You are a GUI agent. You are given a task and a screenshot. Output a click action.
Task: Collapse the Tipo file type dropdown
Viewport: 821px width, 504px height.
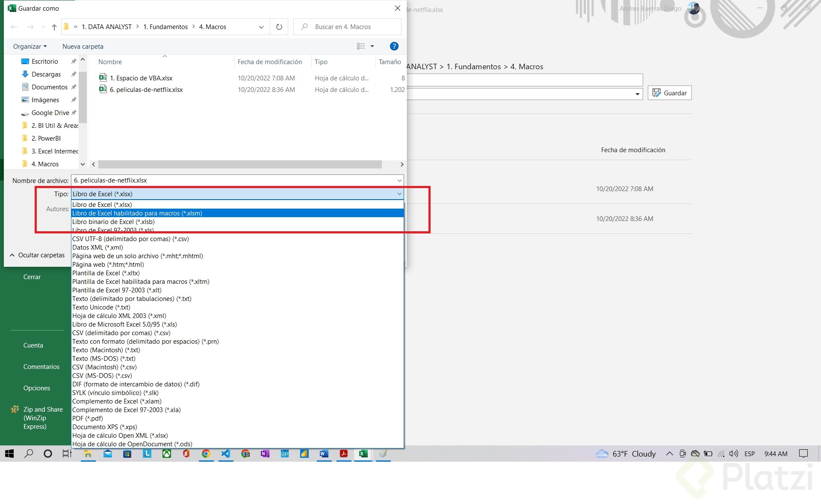(x=399, y=194)
